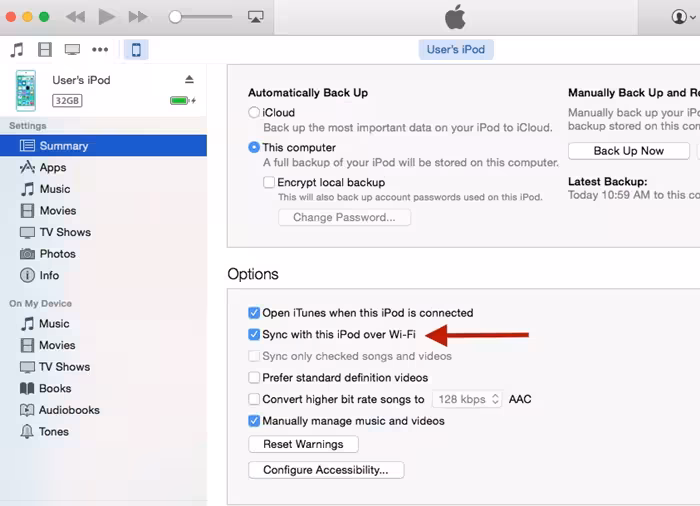Click the Change Password button
The width and height of the screenshot is (700, 506).
pos(344,217)
